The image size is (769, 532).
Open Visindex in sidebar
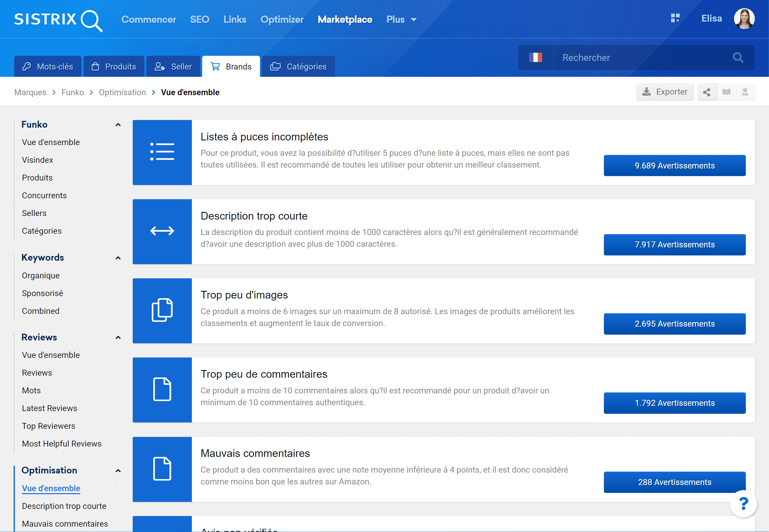(x=37, y=160)
